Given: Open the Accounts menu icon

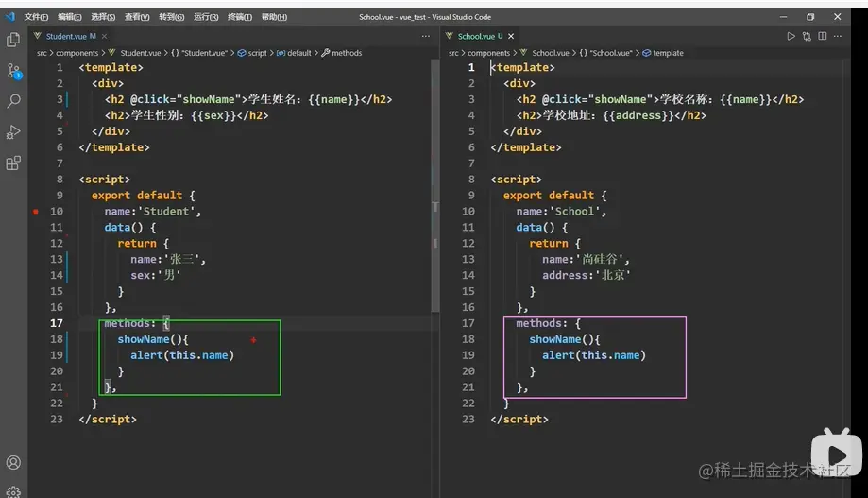Looking at the screenshot, I should (x=13, y=462).
